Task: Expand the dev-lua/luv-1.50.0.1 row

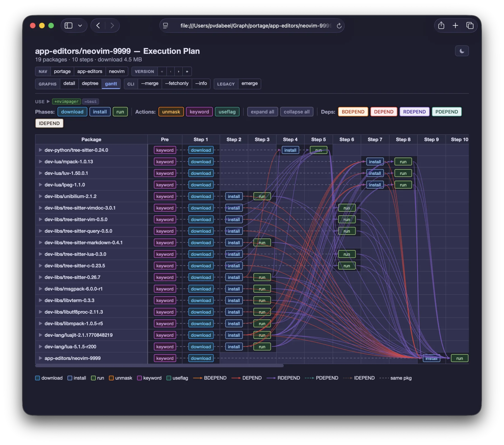Action: tap(40, 173)
